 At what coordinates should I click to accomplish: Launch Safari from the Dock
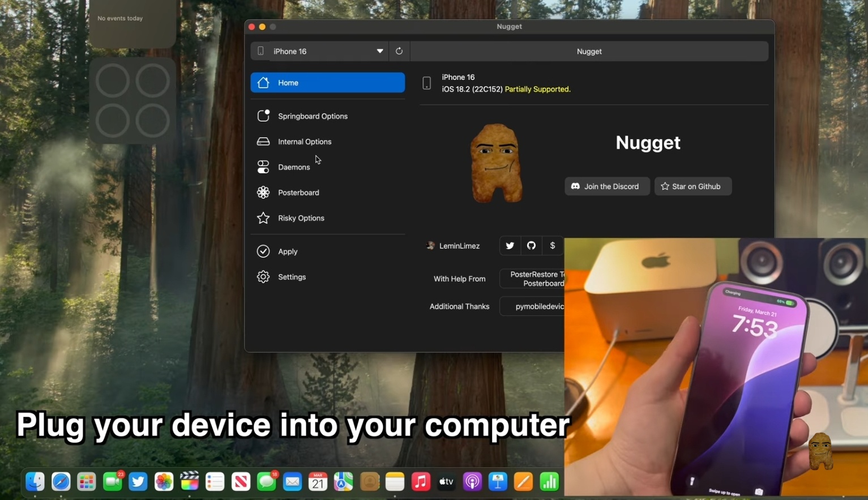(x=61, y=481)
